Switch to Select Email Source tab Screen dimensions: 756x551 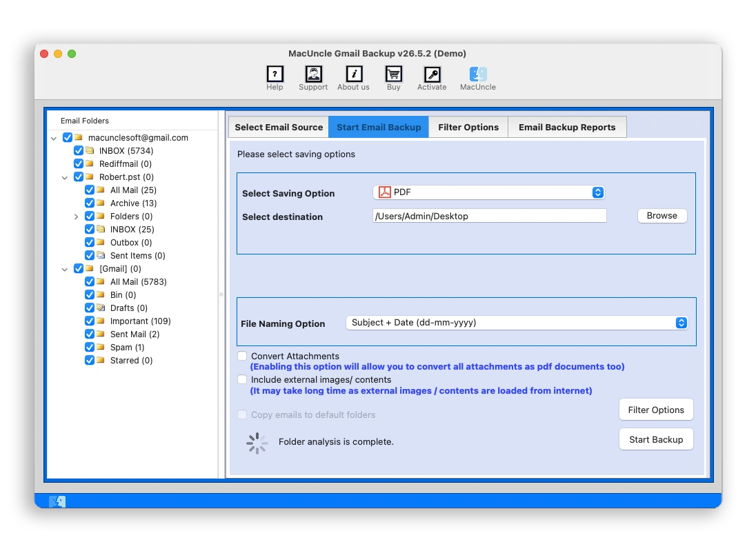(279, 128)
